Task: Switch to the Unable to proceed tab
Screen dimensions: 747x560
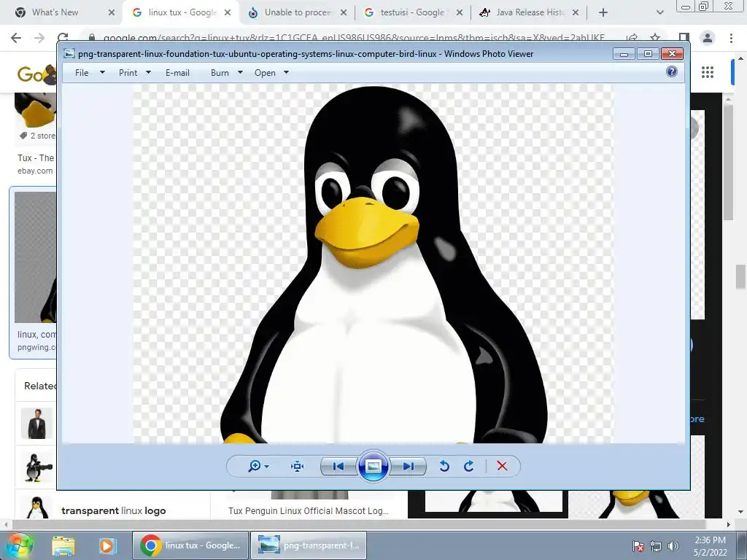Action: [x=298, y=12]
